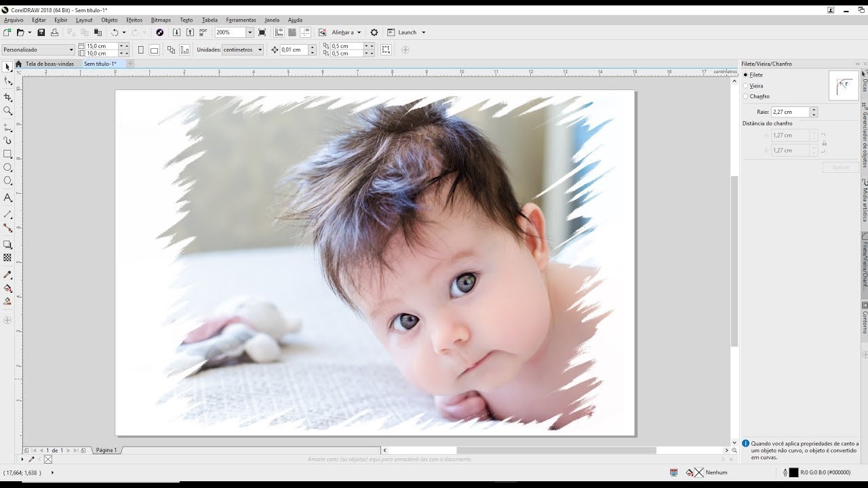The height and width of the screenshot is (488, 868).
Task: Select the Vieira radio button
Action: click(746, 86)
